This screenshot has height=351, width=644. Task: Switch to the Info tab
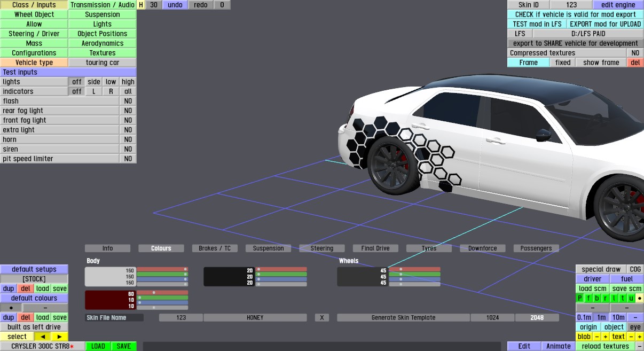tap(107, 248)
